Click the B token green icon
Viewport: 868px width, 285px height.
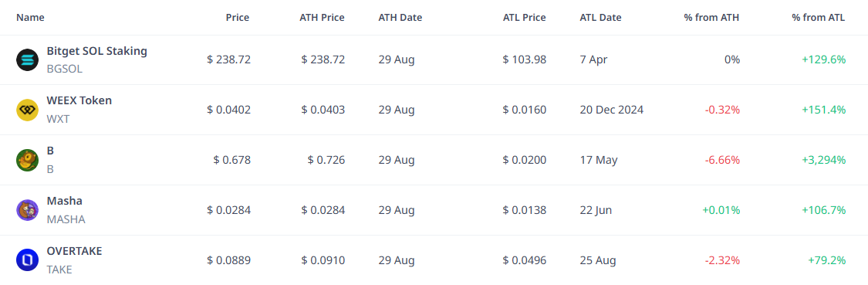(x=27, y=160)
